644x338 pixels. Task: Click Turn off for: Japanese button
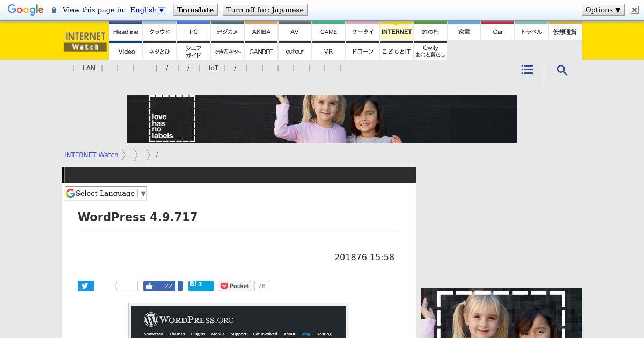[265, 10]
